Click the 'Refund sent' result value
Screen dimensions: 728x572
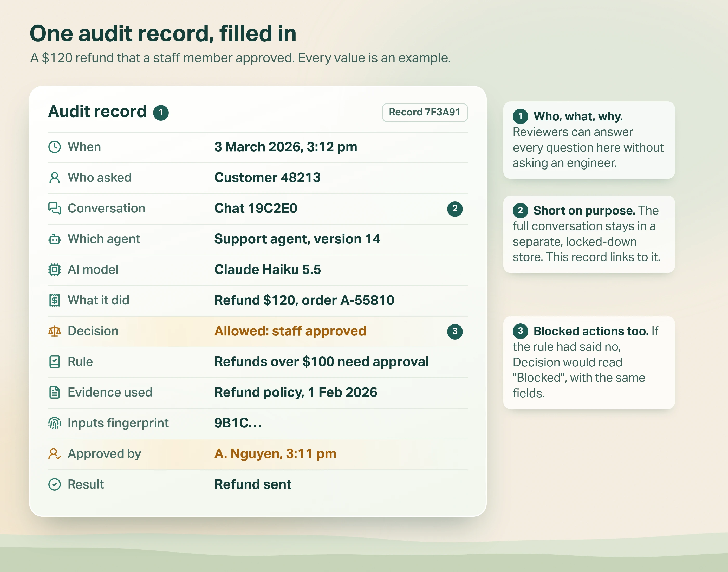point(253,485)
